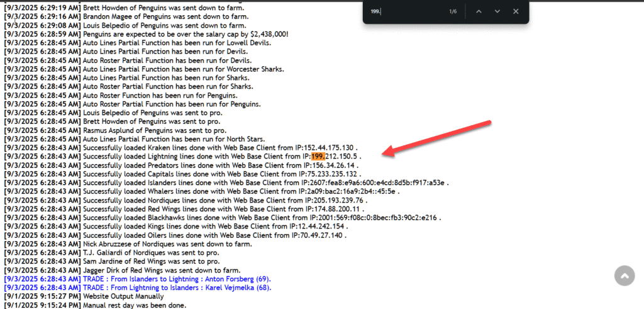Click the highlighted "199." text in Lightning line
Image resolution: width=644 pixels, height=309 pixels.
[320, 156]
